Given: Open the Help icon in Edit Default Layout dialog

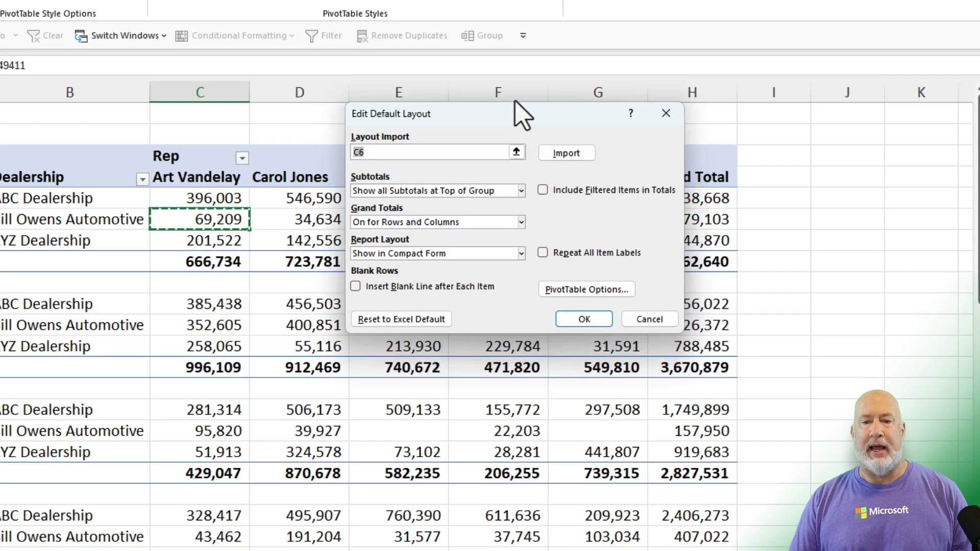Looking at the screenshot, I should click(x=630, y=113).
